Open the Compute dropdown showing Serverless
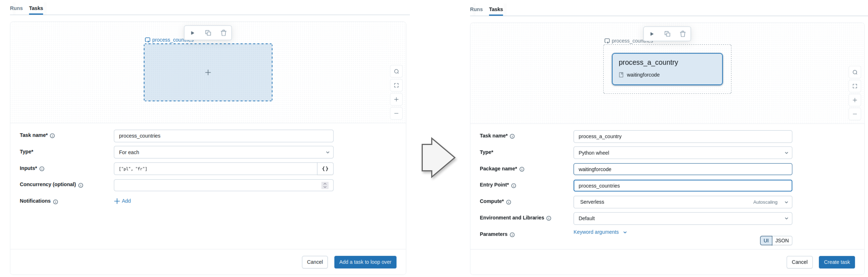868x277 pixels. 682,202
